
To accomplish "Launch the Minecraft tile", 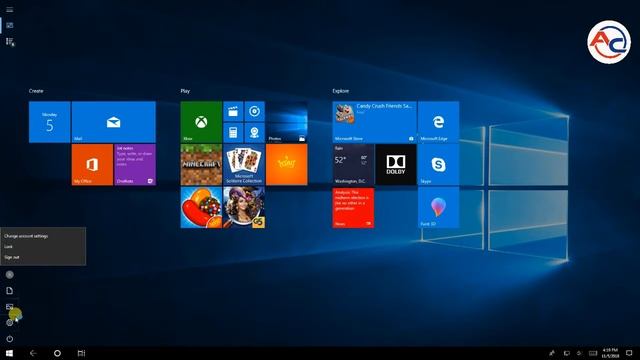I will click(x=201, y=164).
